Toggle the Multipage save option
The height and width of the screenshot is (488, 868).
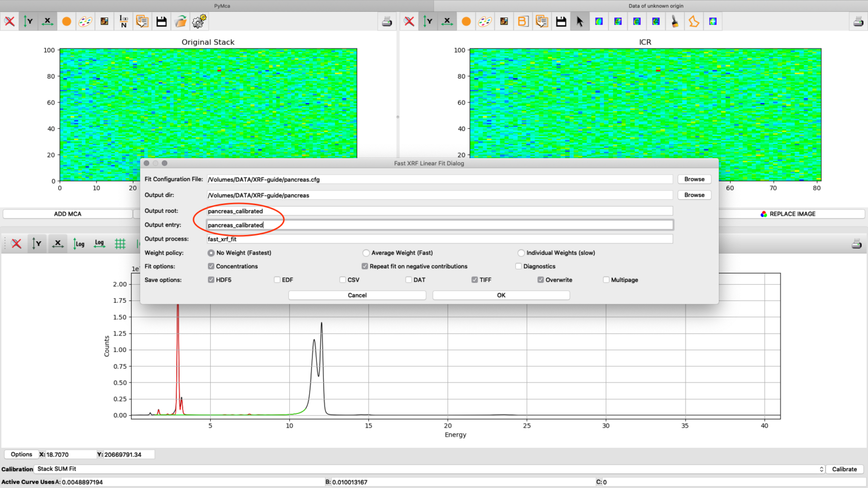605,280
